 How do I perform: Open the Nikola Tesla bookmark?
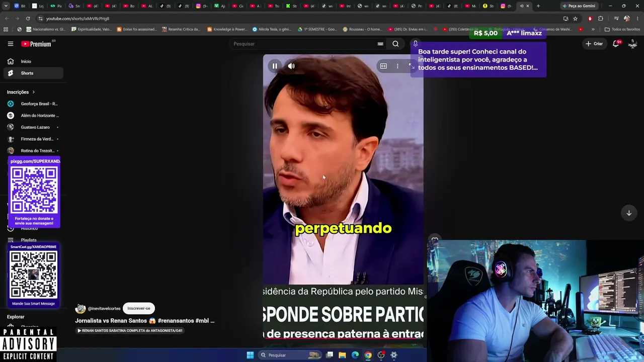tap(272, 29)
